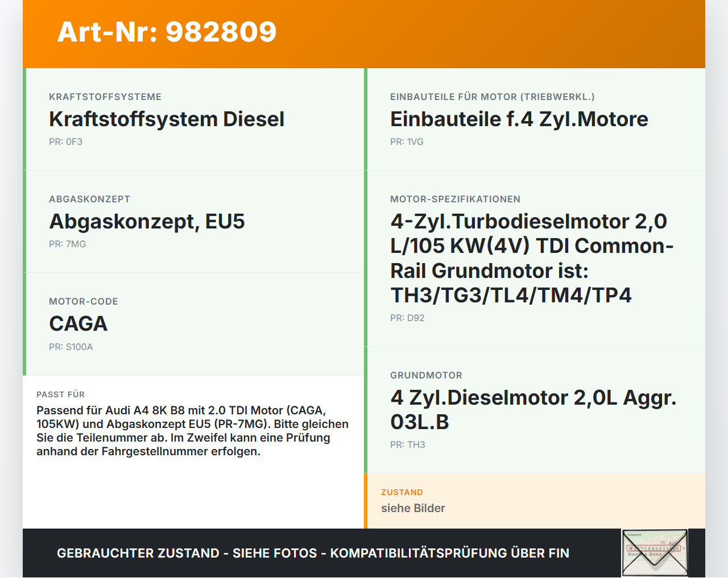
Task: Select "Abgaskonzept, EU5" value
Action: point(147,221)
